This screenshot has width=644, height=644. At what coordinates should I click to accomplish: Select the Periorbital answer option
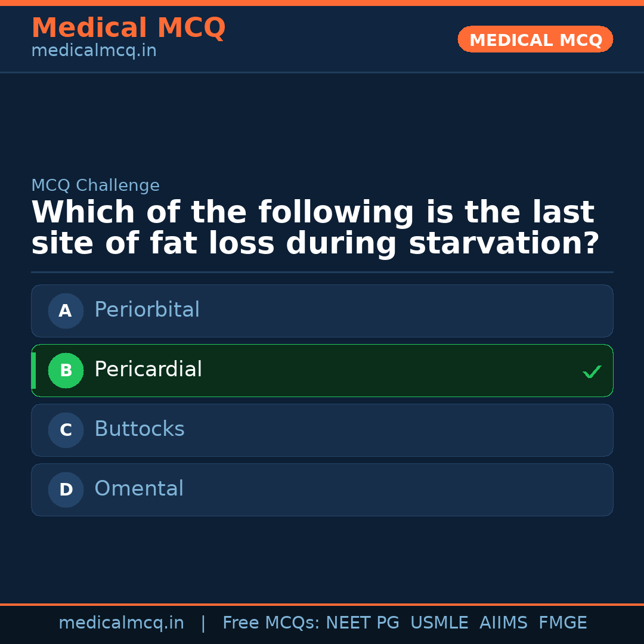click(322, 311)
